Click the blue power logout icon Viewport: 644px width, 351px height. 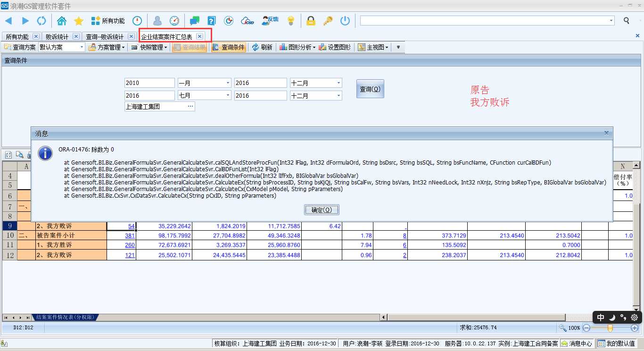point(345,21)
